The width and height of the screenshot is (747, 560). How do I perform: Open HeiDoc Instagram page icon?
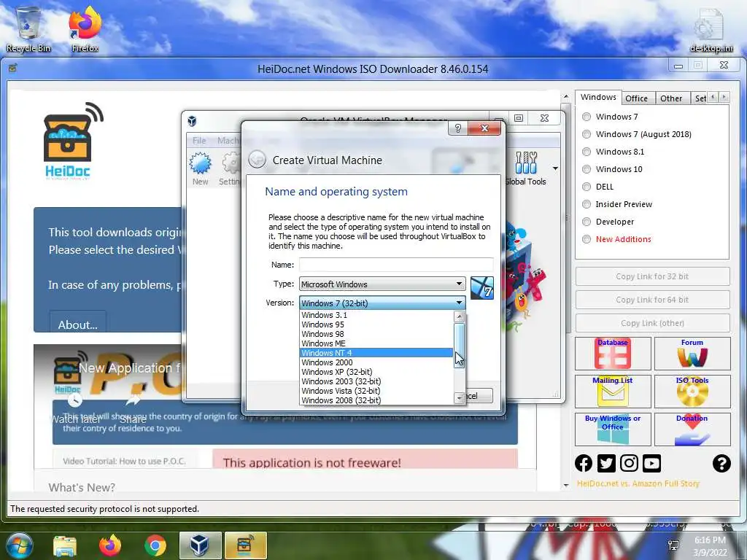629,463
